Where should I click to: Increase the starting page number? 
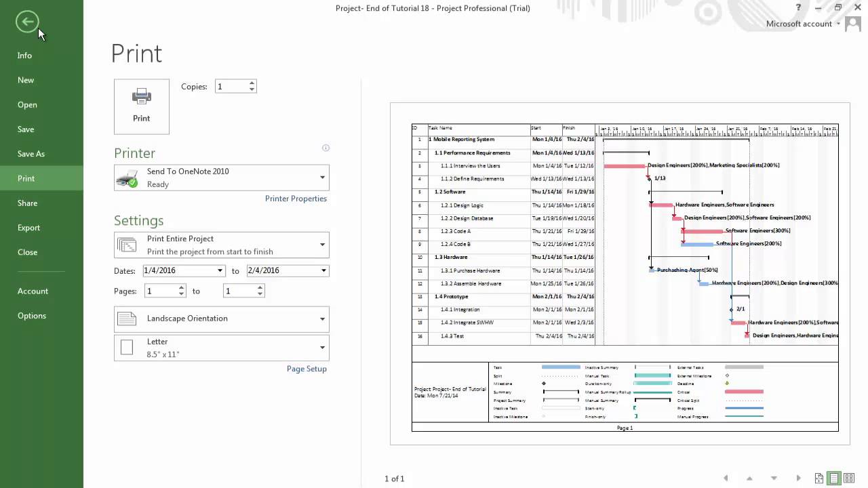pos(182,288)
